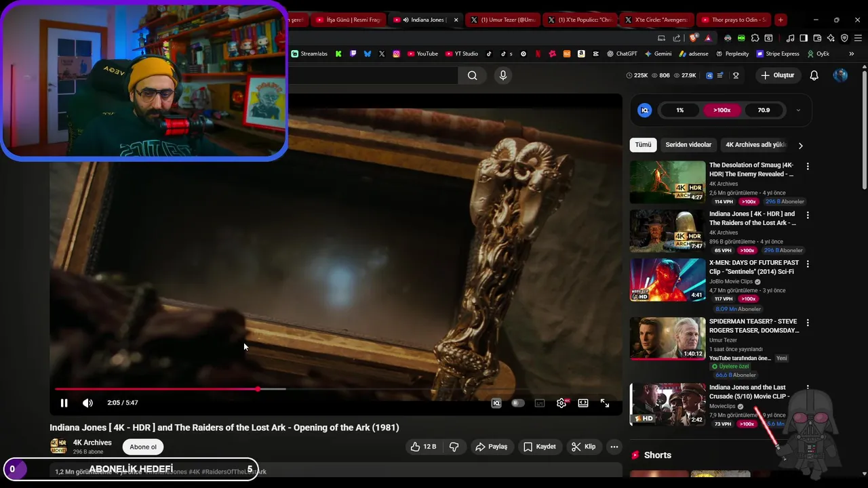Select the Seriden videolar chip
The height and width of the screenshot is (488, 868).
(x=688, y=145)
